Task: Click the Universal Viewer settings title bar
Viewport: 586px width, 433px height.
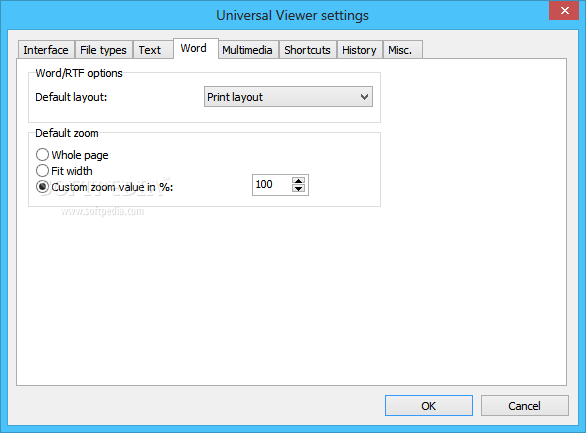Action: click(x=292, y=15)
